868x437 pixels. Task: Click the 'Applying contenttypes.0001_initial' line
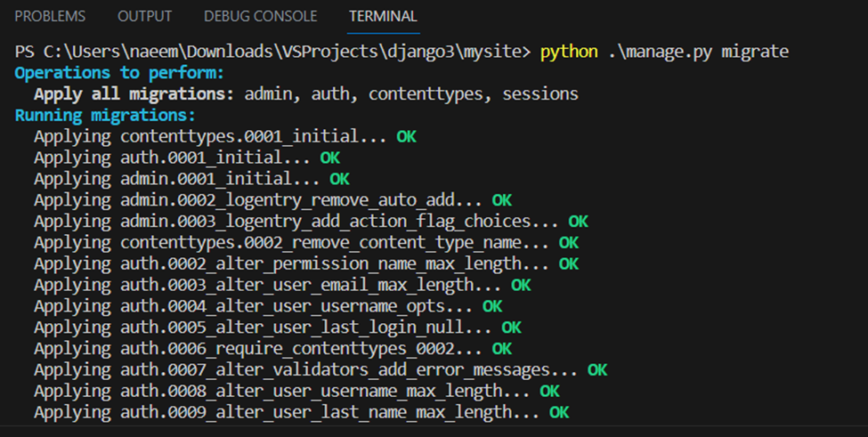point(214,137)
